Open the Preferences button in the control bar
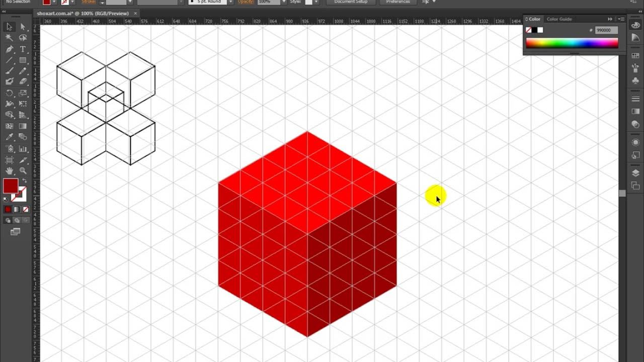This screenshot has width=644, height=362. [x=399, y=2]
